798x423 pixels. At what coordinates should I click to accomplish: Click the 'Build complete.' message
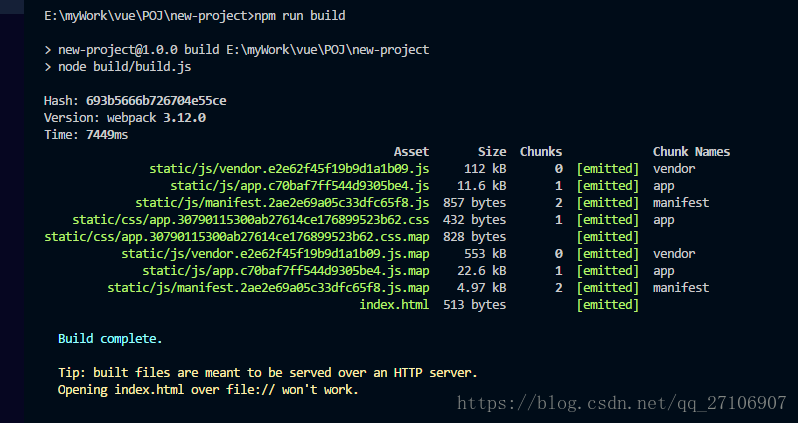tap(110, 339)
